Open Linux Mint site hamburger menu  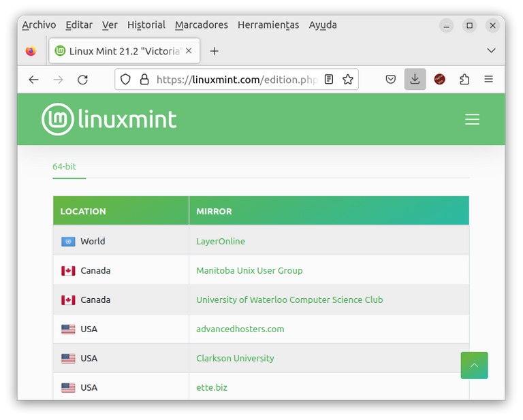click(473, 119)
